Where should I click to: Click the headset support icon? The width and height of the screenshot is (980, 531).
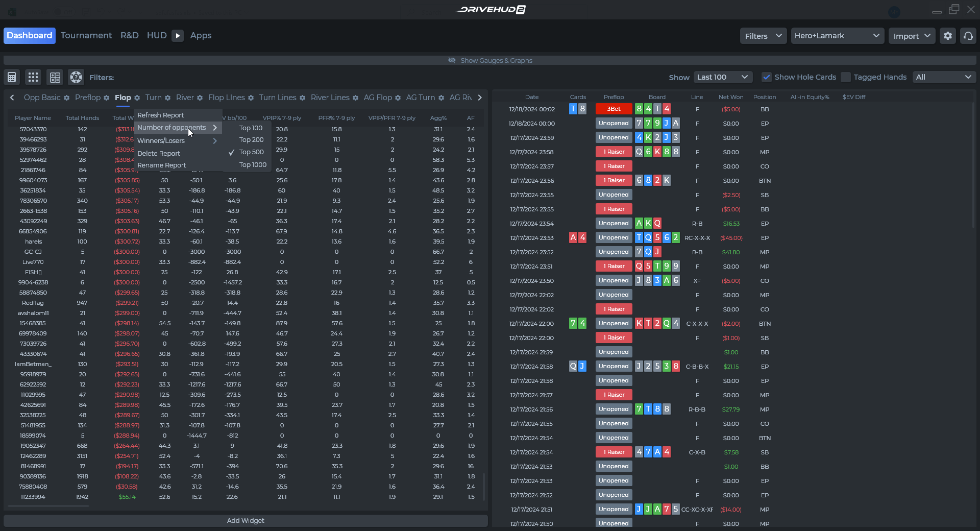click(968, 36)
